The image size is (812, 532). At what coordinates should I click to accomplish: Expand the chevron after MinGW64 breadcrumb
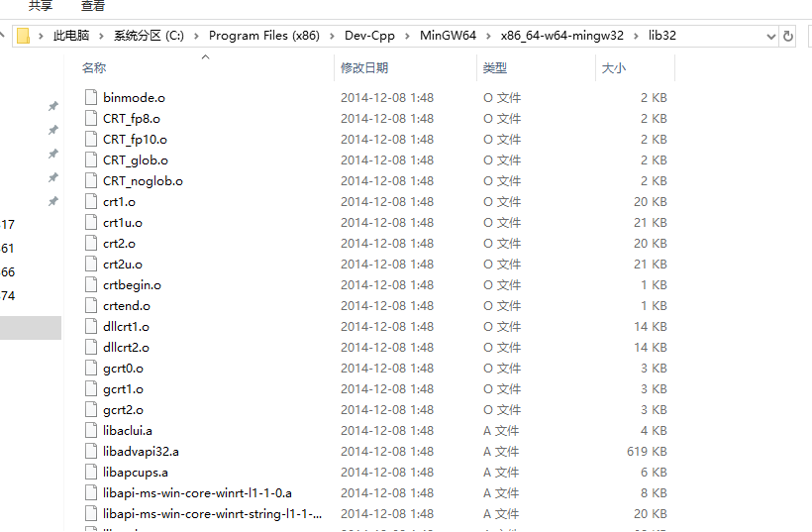click(x=489, y=36)
